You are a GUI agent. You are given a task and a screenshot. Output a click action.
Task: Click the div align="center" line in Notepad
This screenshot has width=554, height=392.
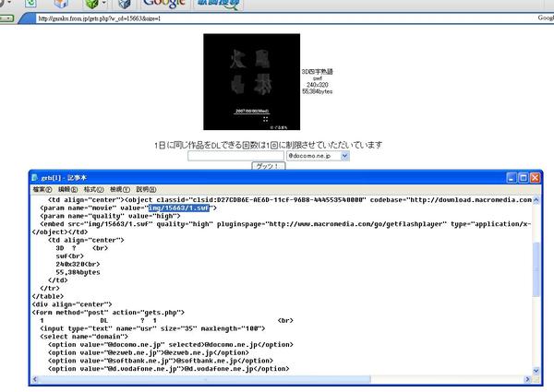(x=72, y=304)
